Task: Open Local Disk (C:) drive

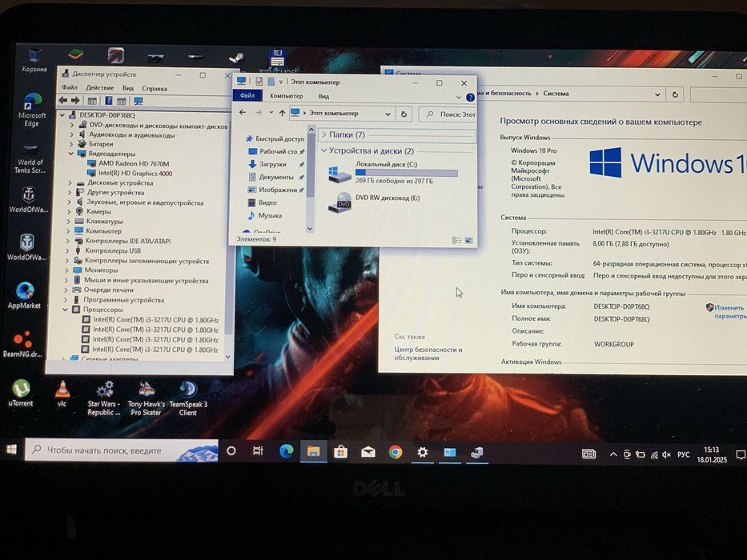Action: pyautogui.click(x=394, y=172)
